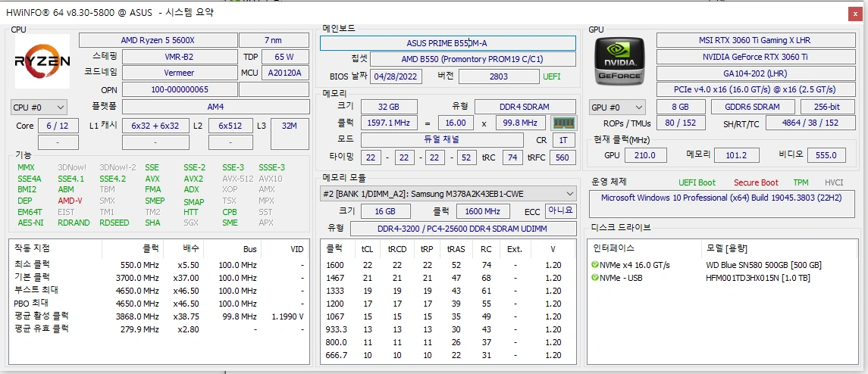Select the OPN 100-000000065 value
The width and height of the screenshot is (868, 374).
click(x=180, y=89)
